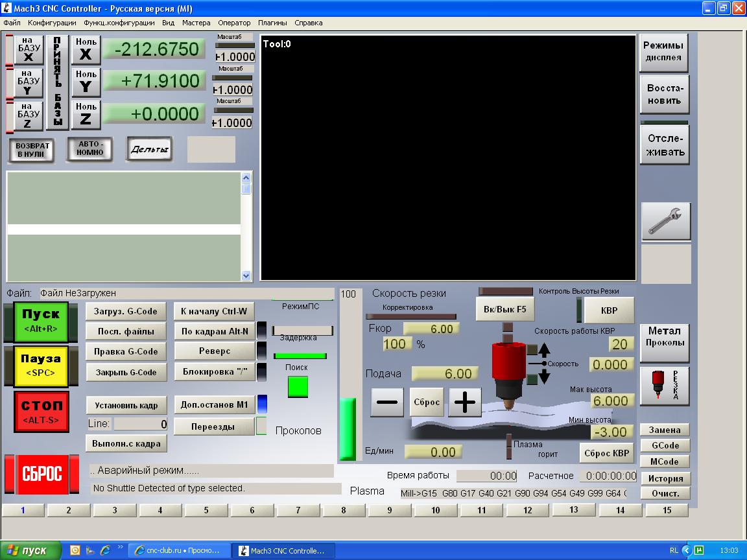Toggle the АВТОНОМНО offline button
This screenshot has height=560, width=747.
(x=90, y=149)
